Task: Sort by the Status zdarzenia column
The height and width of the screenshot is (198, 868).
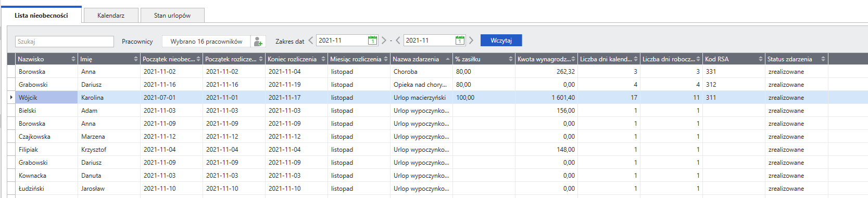Action: [796, 59]
